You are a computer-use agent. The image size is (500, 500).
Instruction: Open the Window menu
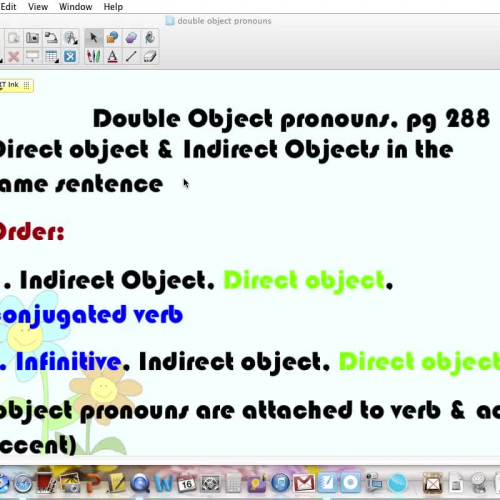[76, 7]
